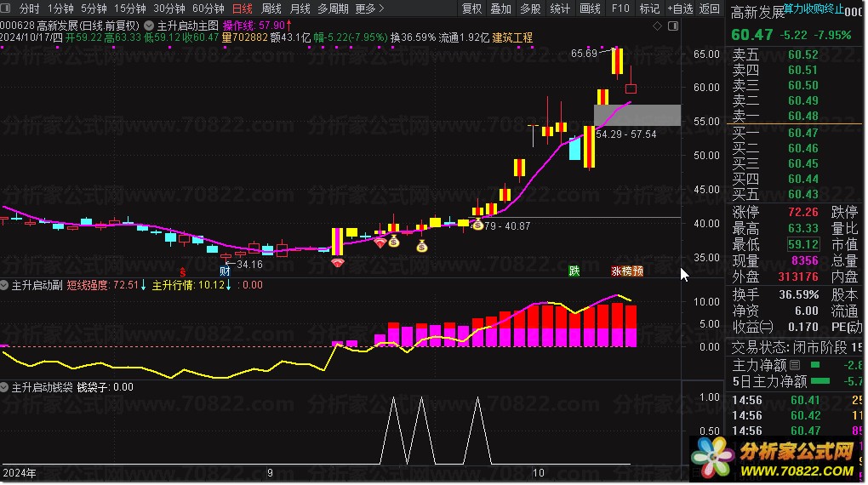
Task: Select the 15分钟 period tab
Action: (x=130, y=9)
